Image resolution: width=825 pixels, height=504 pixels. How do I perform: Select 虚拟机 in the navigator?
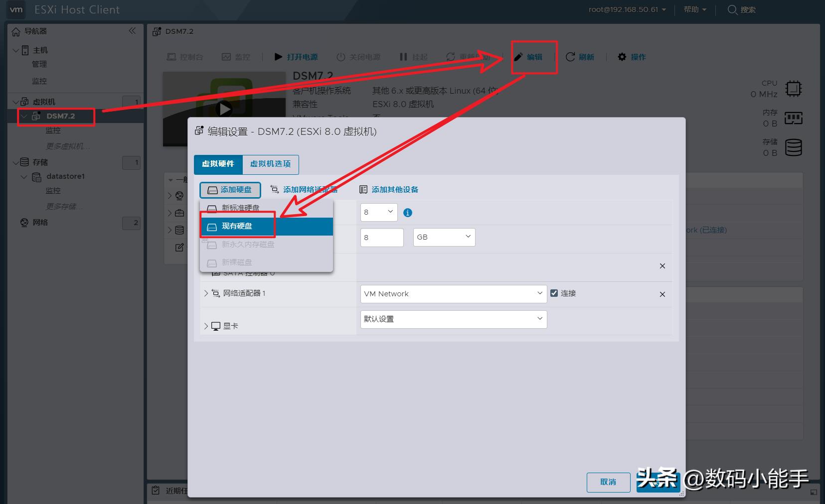pyautogui.click(x=44, y=102)
